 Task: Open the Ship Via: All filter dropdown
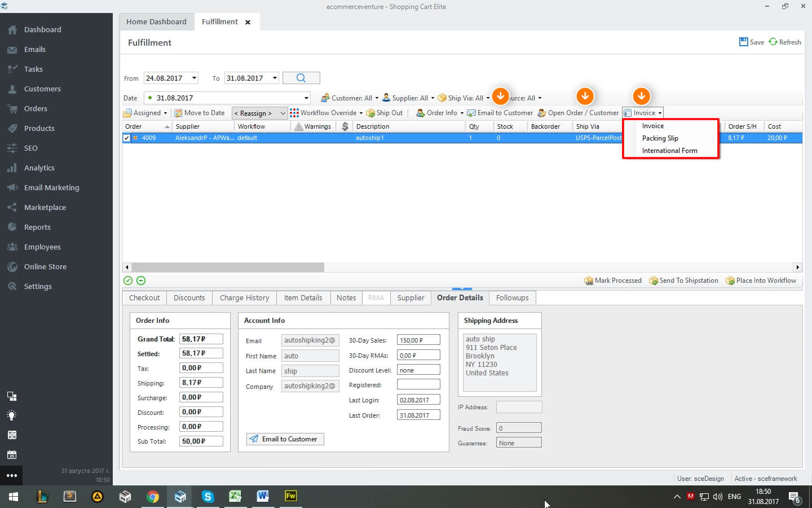click(464, 98)
